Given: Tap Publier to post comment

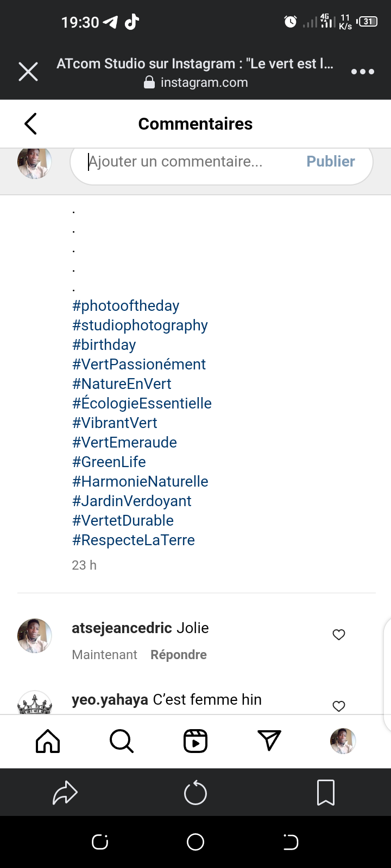Looking at the screenshot, I should pyautogui.click(x=330, y=162).
